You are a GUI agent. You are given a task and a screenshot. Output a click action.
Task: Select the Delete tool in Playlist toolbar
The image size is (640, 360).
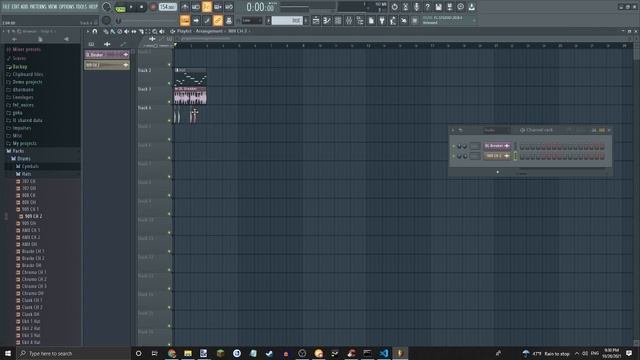(x=120, y=31)
